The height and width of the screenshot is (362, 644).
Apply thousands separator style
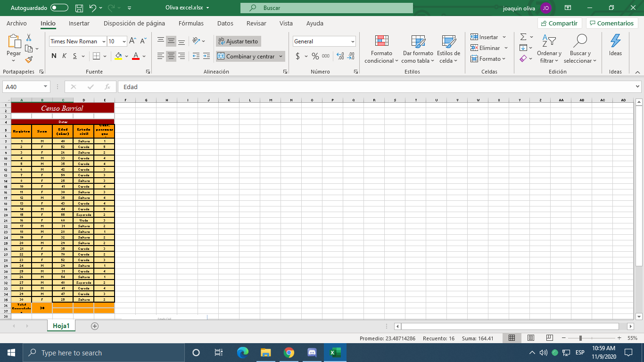pos(326,56)
